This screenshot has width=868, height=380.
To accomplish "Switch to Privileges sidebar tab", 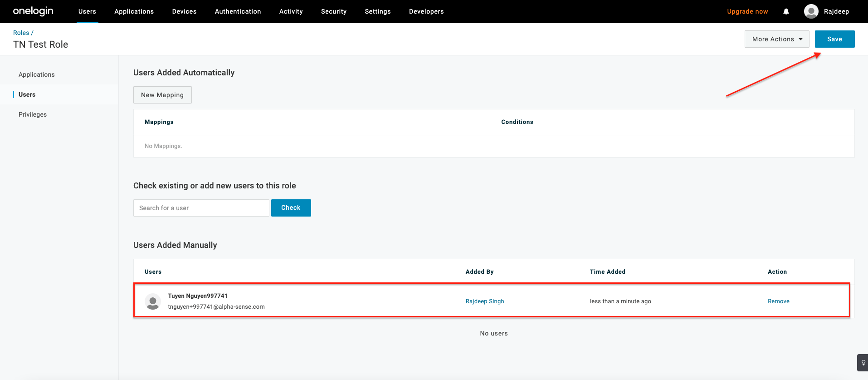I will pos(33,114).
